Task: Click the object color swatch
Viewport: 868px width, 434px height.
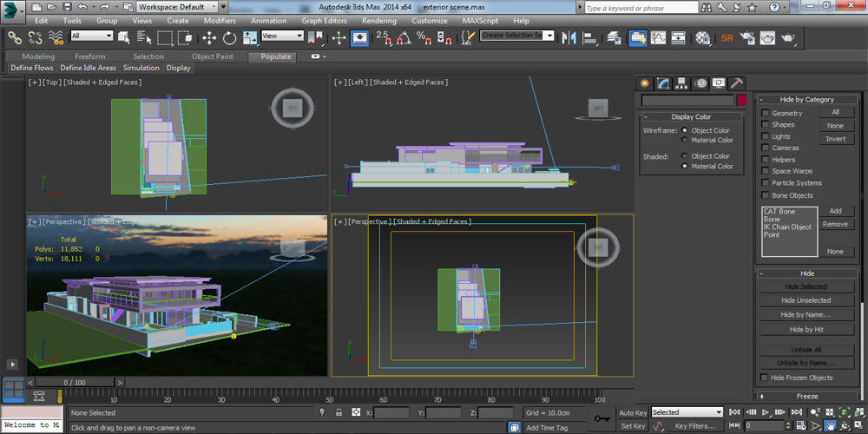Action: pyautogui.click(x=741, y=101)
